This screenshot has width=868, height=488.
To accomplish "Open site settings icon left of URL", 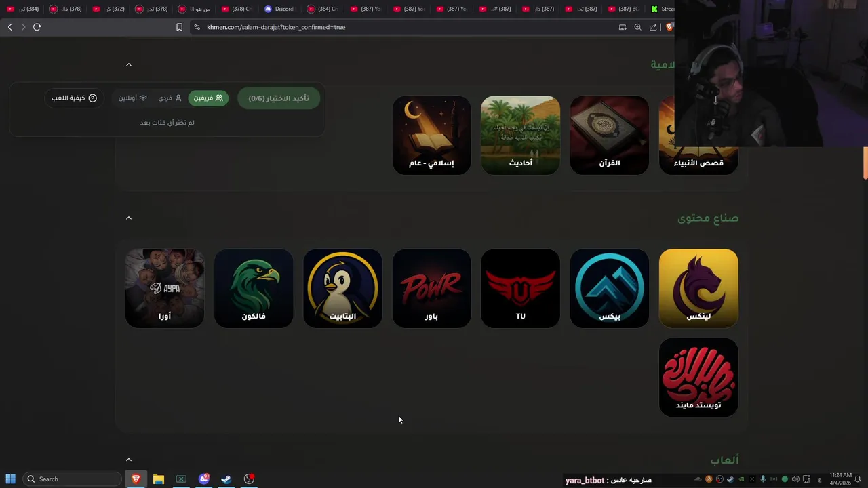I will coord(197,27).
